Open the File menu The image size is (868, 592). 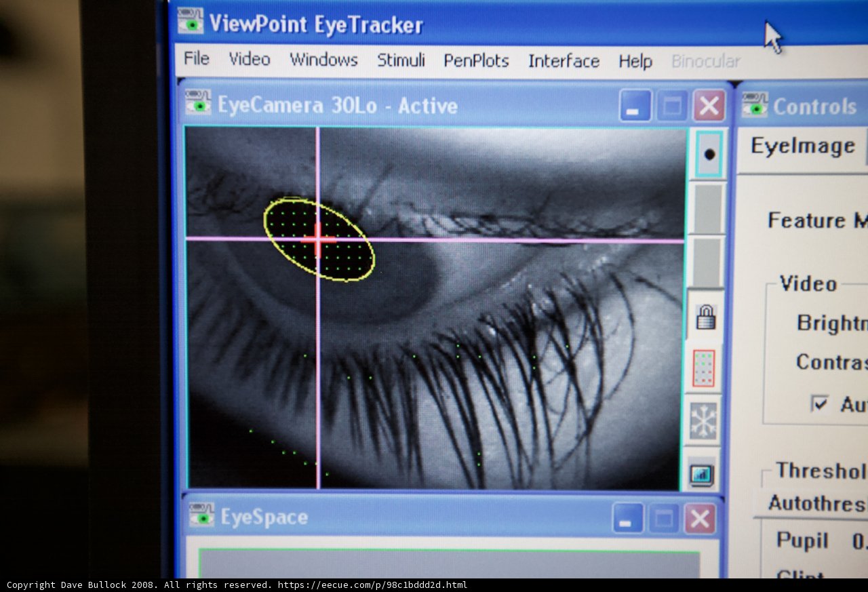click(197, 59)
